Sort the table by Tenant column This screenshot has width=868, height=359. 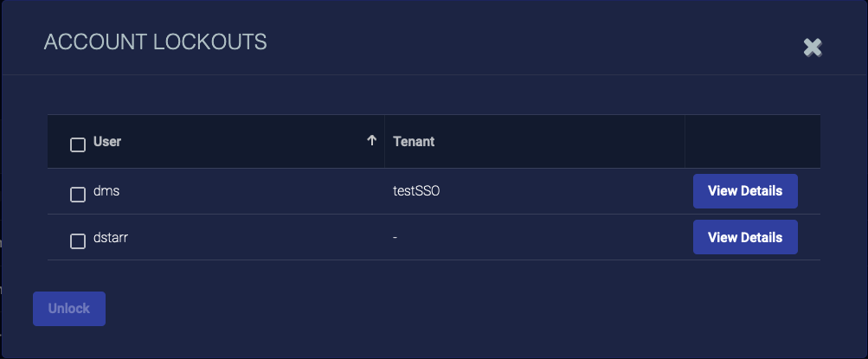(x=414, y=141)
